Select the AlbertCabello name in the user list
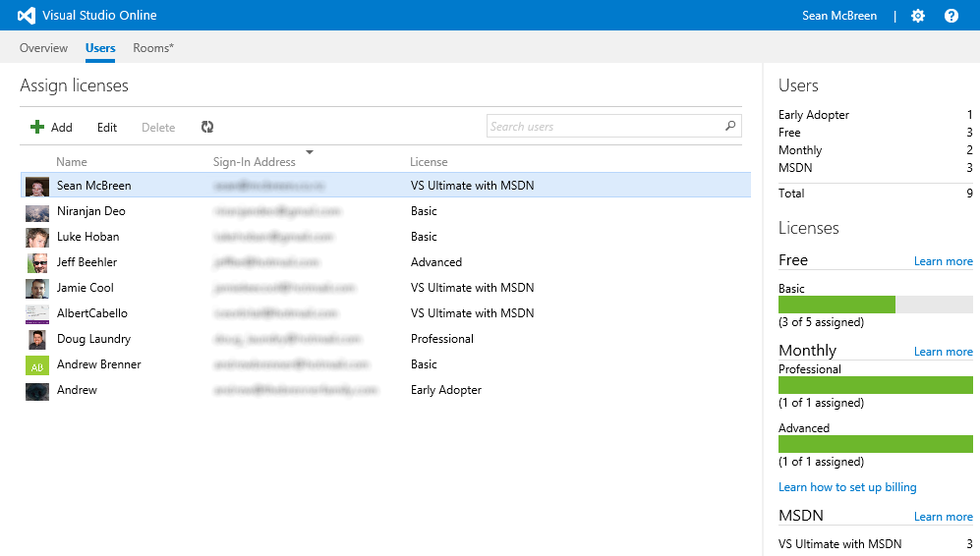This screenshot has width=980, height=556. (x=91, y=313)
